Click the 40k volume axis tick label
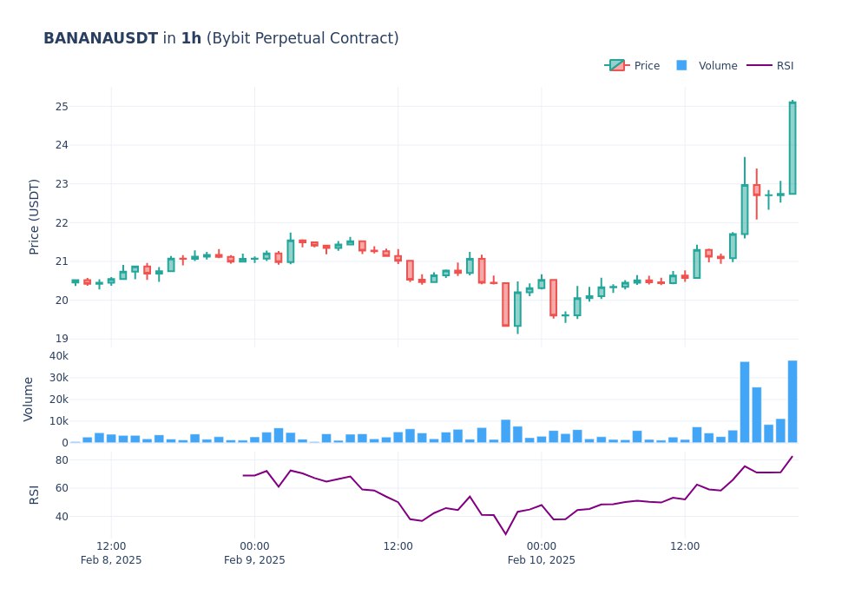 click(x=56, y=356)
